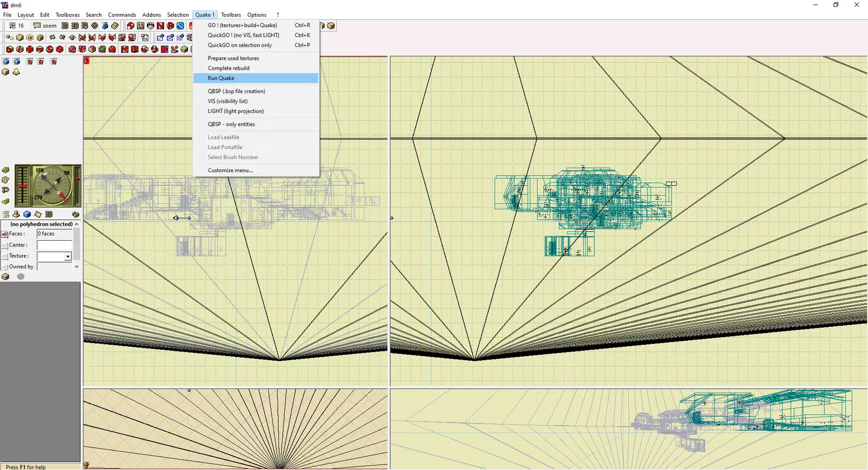Click the 'lin' linear mapping icon
This screenshot has width=868, height=470.
coord(145,37)
